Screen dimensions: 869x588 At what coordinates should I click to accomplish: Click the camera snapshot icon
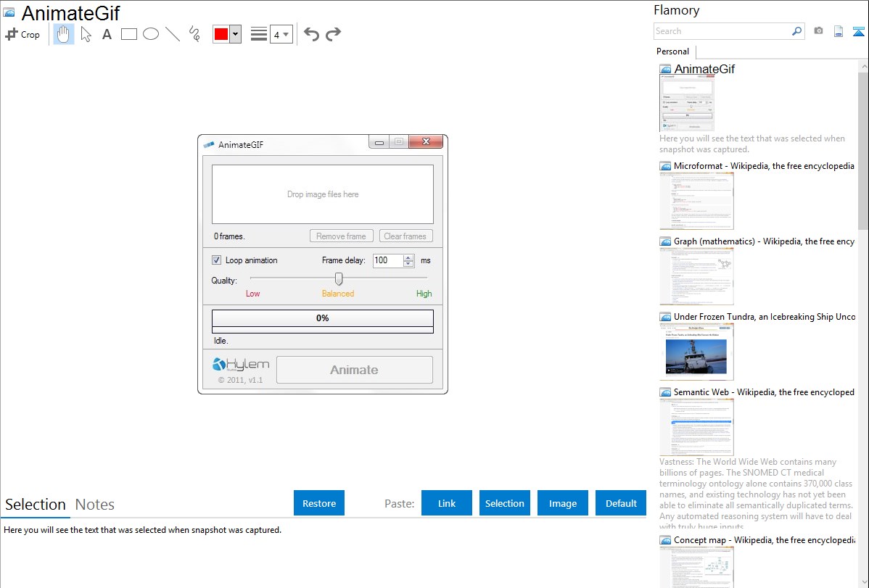click(818, 31)
